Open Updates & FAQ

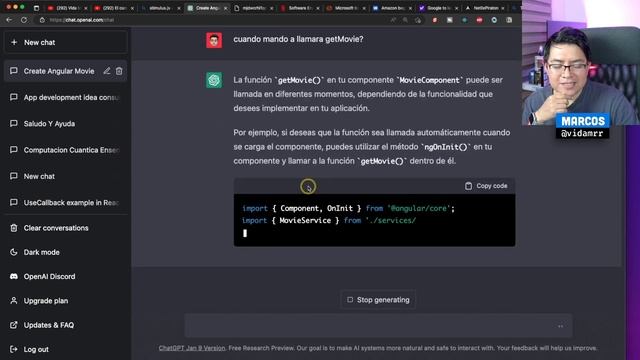[65, 325]
